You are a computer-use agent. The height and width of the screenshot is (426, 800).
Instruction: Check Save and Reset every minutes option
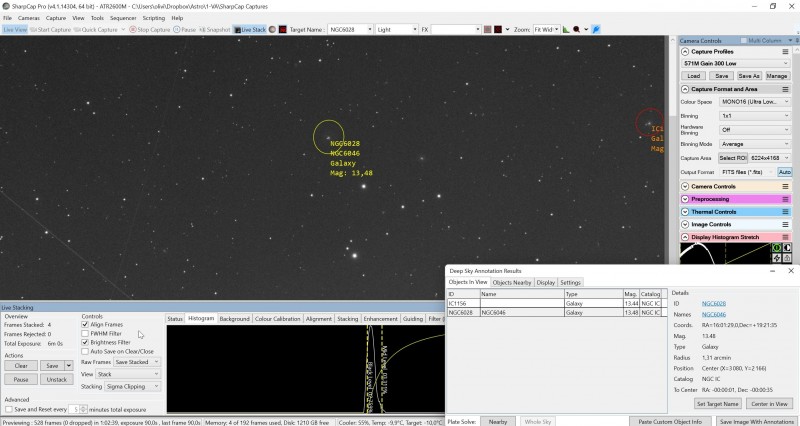(9, 409)
